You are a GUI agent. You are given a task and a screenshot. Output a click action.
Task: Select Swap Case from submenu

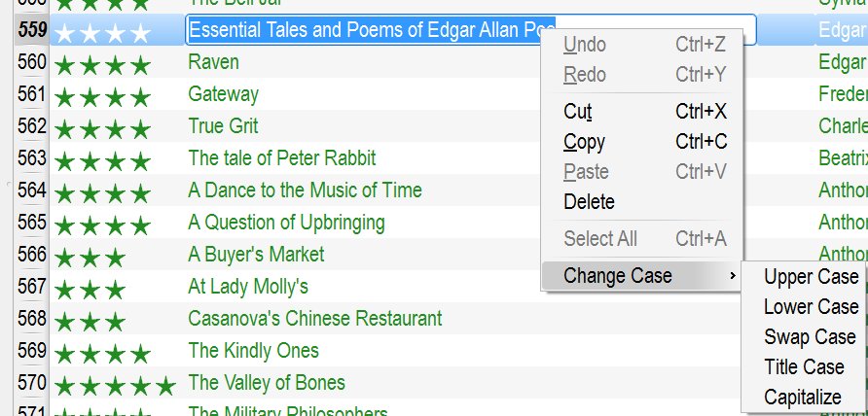(x=810, y=337)
